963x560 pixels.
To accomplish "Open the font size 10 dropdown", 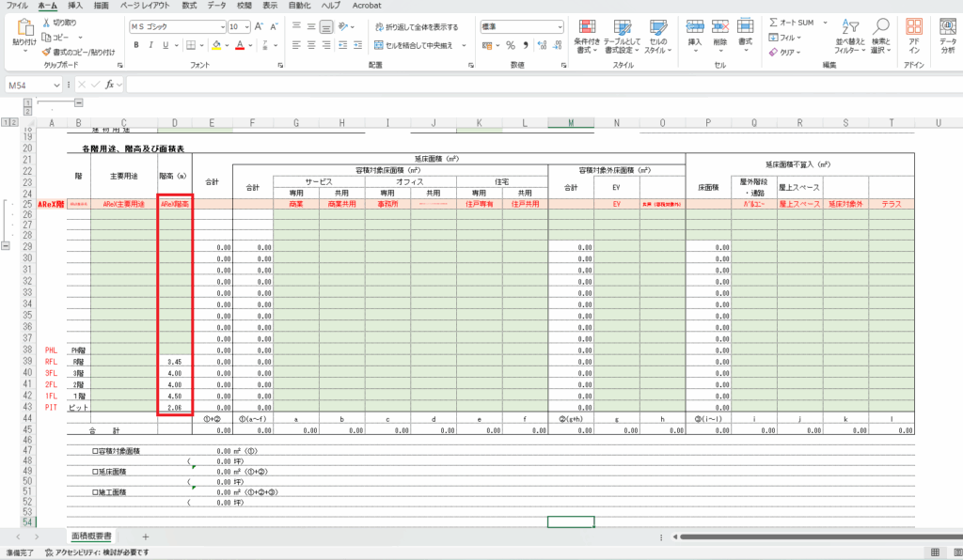I will click(x=247, y=27).
